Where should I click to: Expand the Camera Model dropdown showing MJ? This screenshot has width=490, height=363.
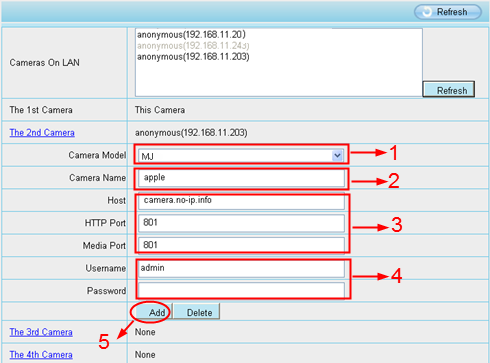241,156
